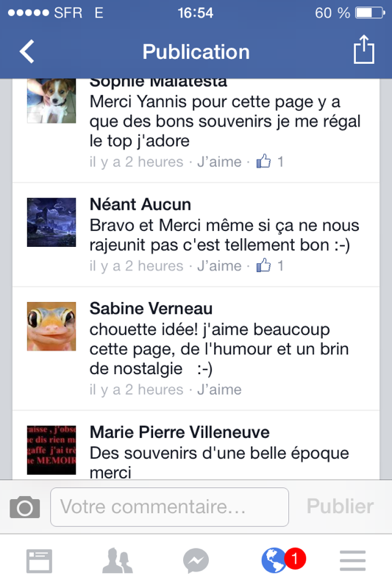Tap the back arrow in header
This screenshot has width=392, height=588.
coord(27,51)
